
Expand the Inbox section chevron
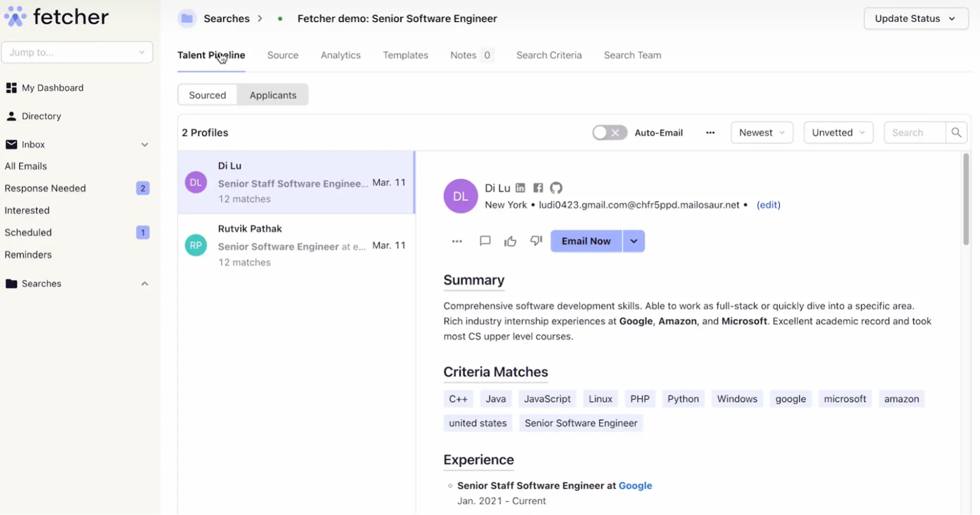[x=145, y=145]
